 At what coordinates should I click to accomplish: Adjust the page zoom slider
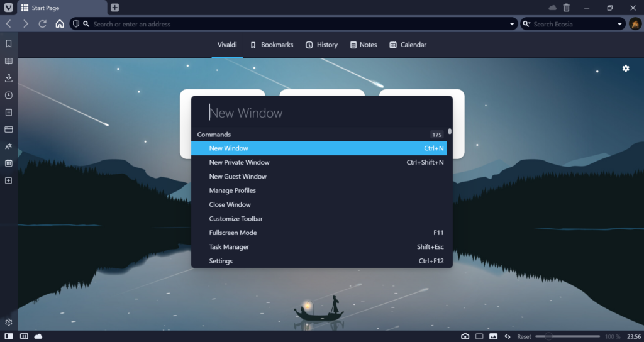pos(567,336)
